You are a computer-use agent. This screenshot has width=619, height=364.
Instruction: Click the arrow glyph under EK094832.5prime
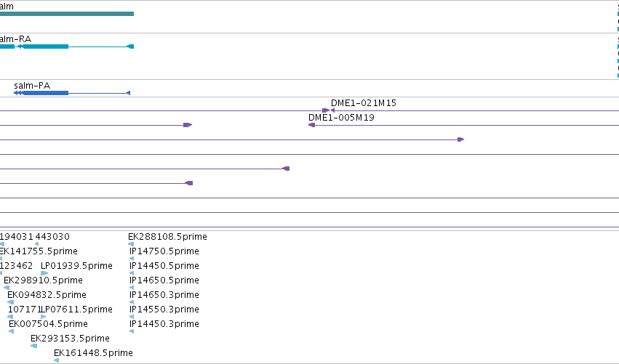(x=10, y=302)
